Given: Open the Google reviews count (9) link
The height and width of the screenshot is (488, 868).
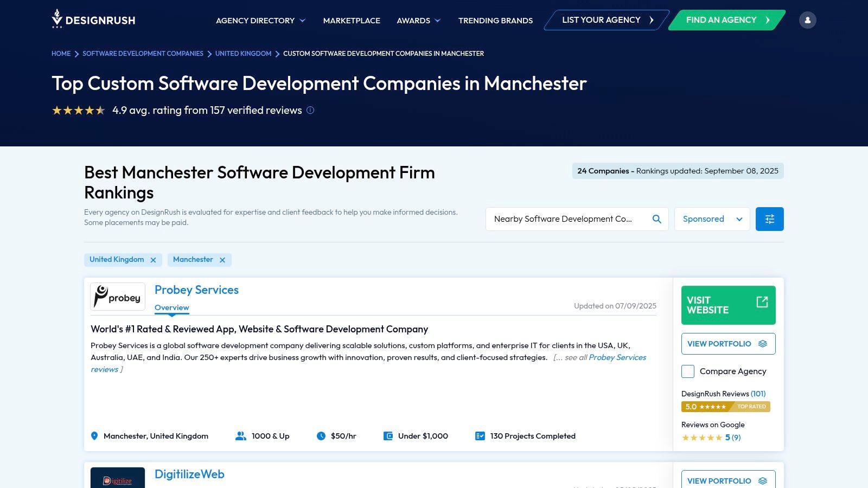Looking at the screenshot, I should (736, 438).
